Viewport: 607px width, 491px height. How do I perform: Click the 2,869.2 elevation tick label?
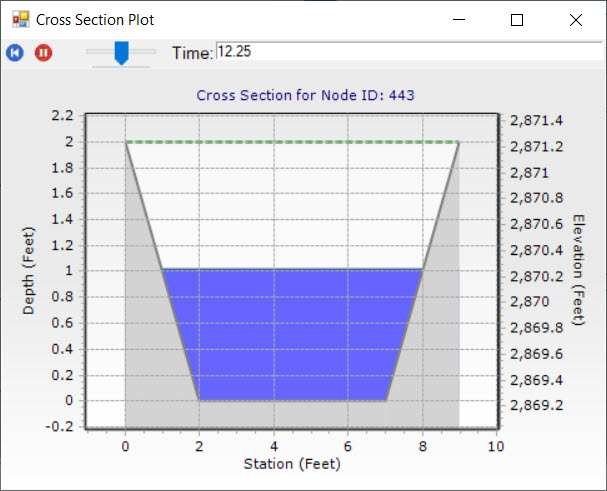tap(536, 405)
